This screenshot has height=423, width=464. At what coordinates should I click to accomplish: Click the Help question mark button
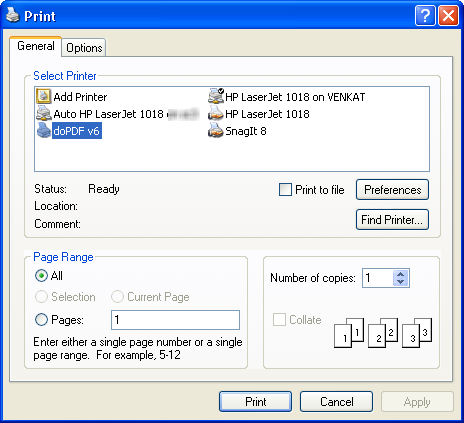425,15
